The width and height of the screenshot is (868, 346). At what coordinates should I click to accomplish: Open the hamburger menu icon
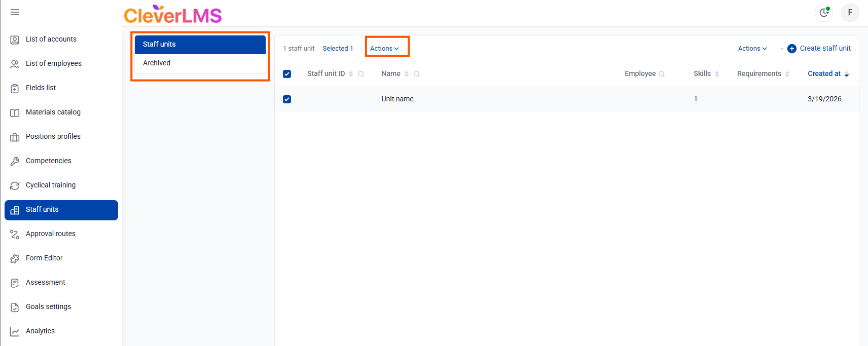coord(15,12)
